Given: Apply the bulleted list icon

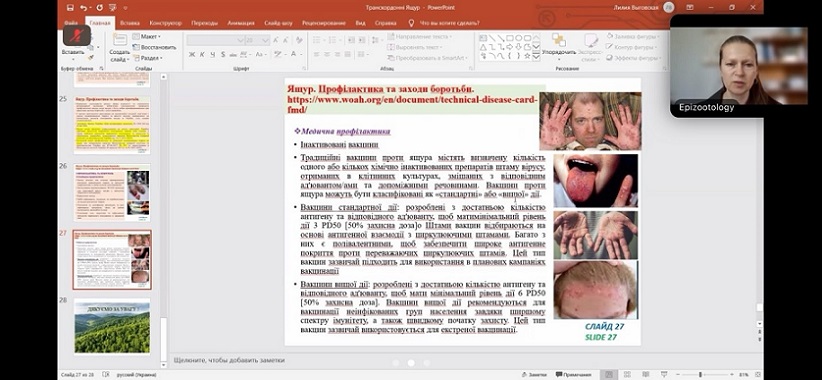Looking at the screenshot, I should (x=317, y=40).
